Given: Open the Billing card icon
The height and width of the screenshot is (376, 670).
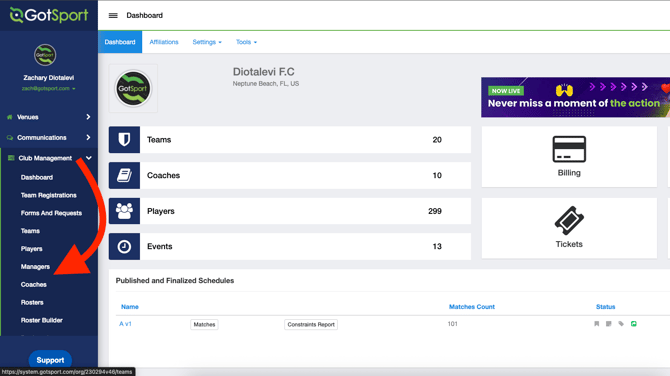Looking at the screenshot, I should tap(569, 149).
